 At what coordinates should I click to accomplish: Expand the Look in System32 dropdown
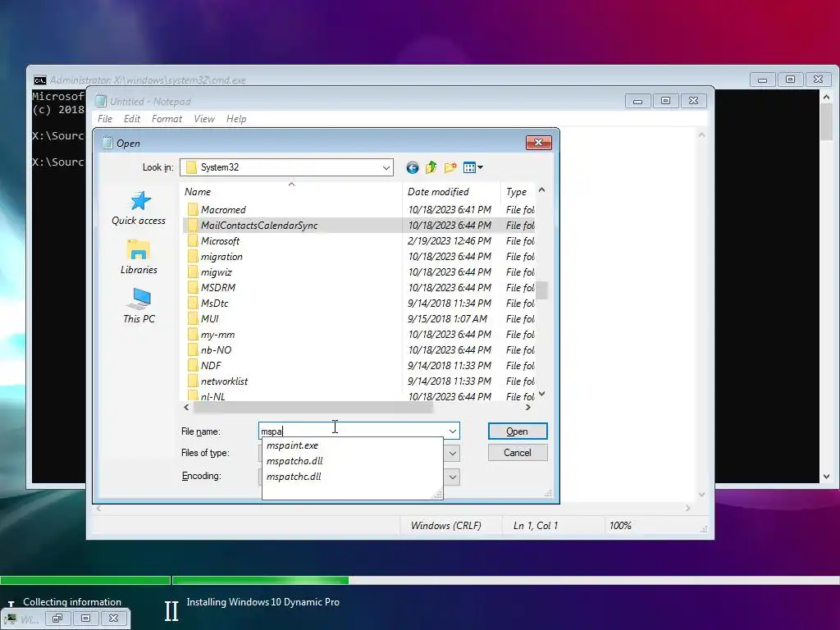point(386,167)
